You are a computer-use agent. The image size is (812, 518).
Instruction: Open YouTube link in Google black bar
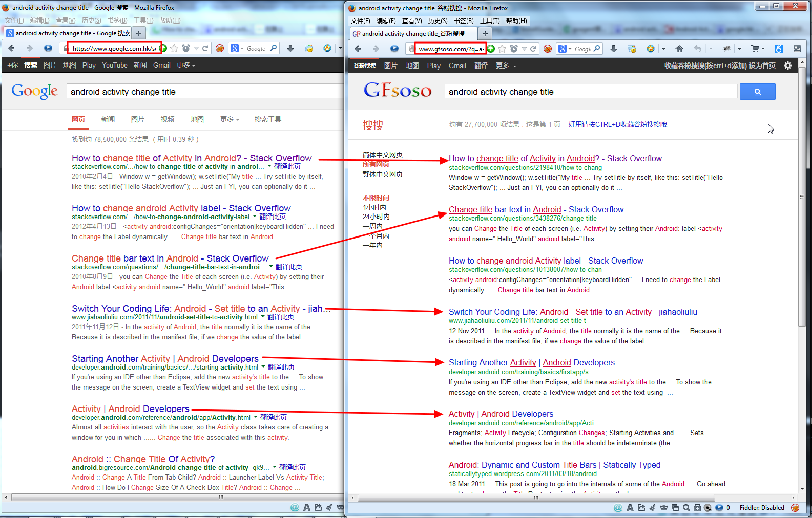114,65
